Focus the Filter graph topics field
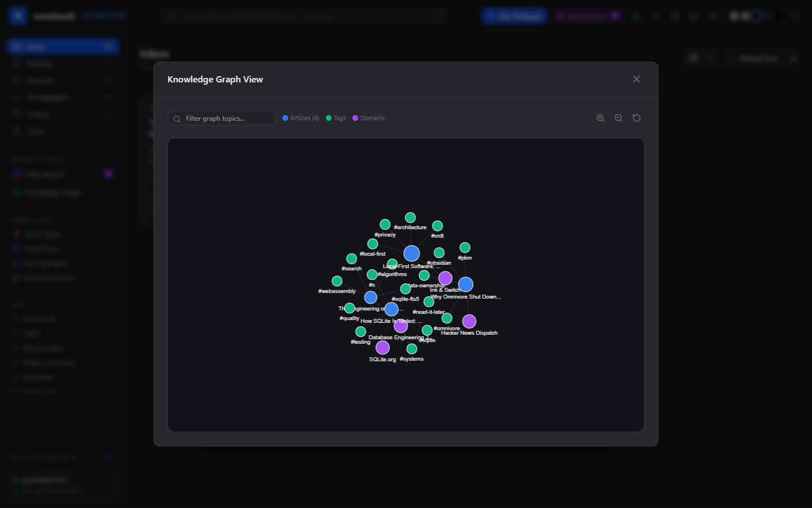 (x=222, y=118)
